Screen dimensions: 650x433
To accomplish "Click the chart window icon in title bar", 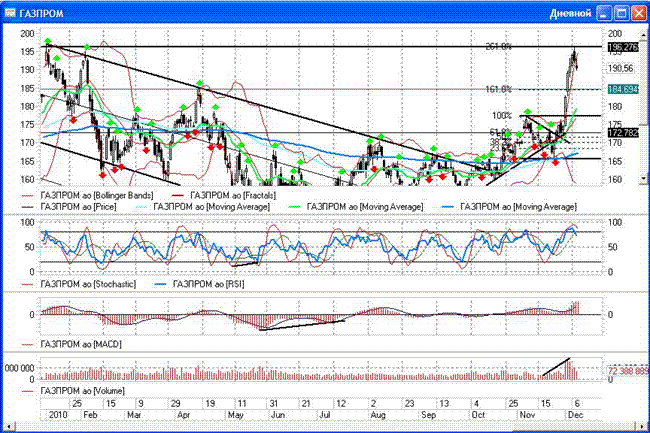I will point(10,13).
